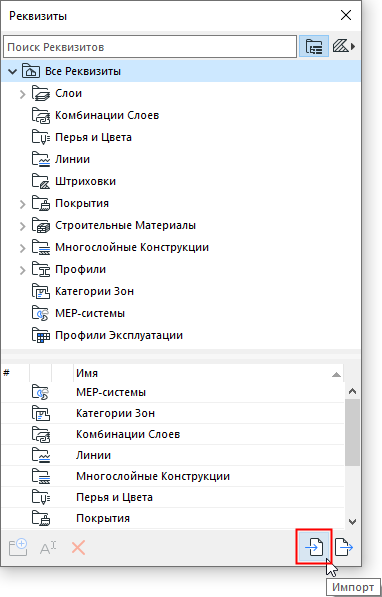This screenshot has width=382, height=597.
Task: Click Линии icon in list
Action: 41,455
